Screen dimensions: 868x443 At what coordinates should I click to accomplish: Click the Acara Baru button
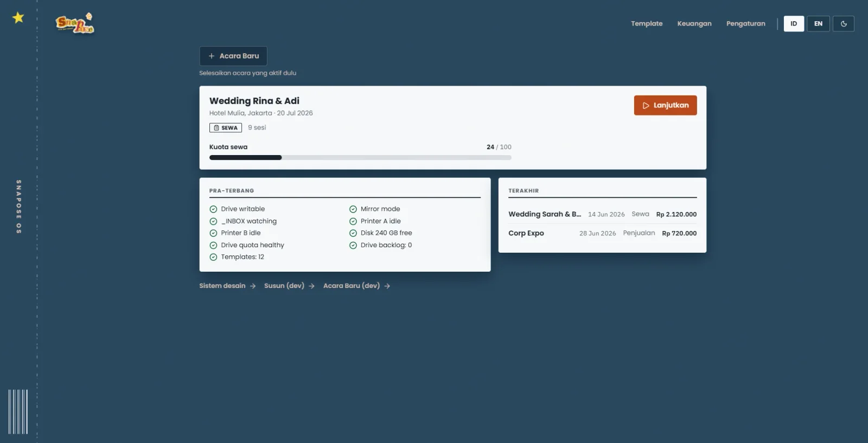click(233, 56)
